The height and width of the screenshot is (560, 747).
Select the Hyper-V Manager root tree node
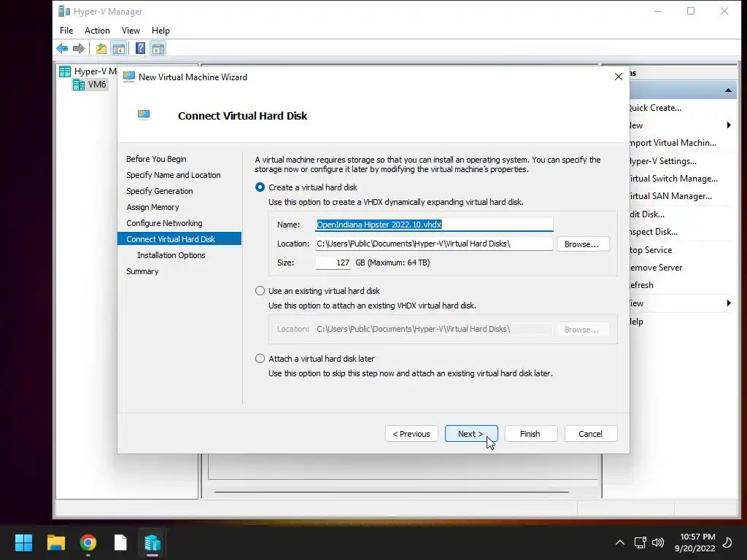[x=88, y=71]
